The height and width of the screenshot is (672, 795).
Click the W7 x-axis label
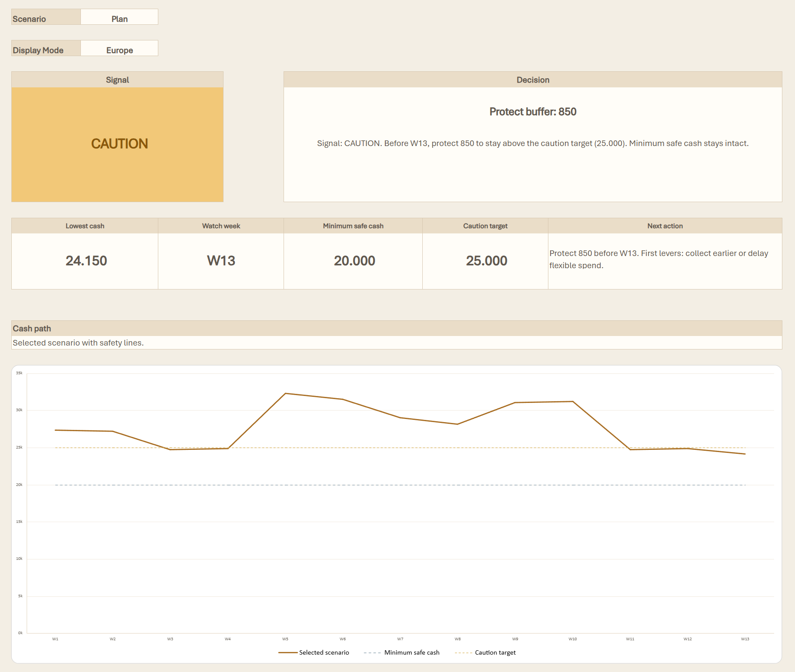click(x=400, y=639)
